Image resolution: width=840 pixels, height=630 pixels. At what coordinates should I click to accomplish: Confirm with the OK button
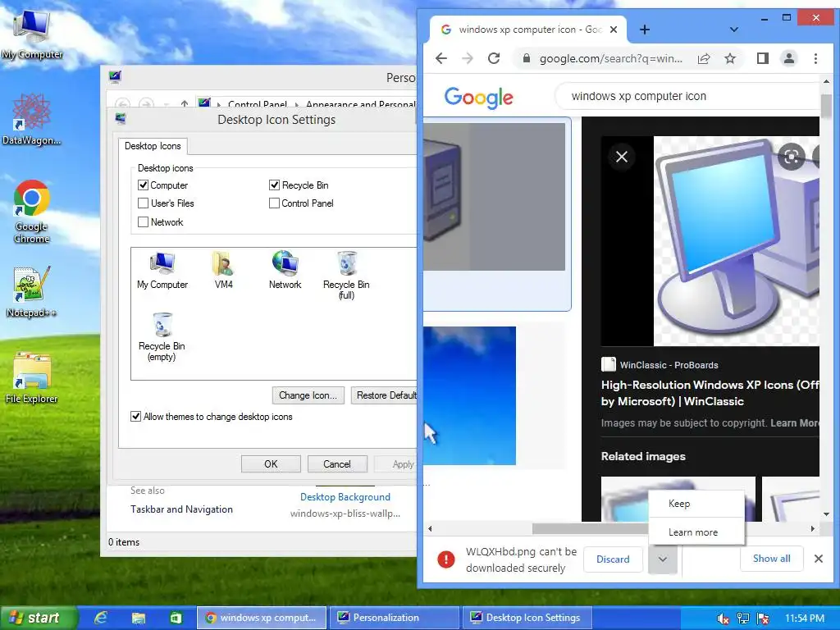271,464
